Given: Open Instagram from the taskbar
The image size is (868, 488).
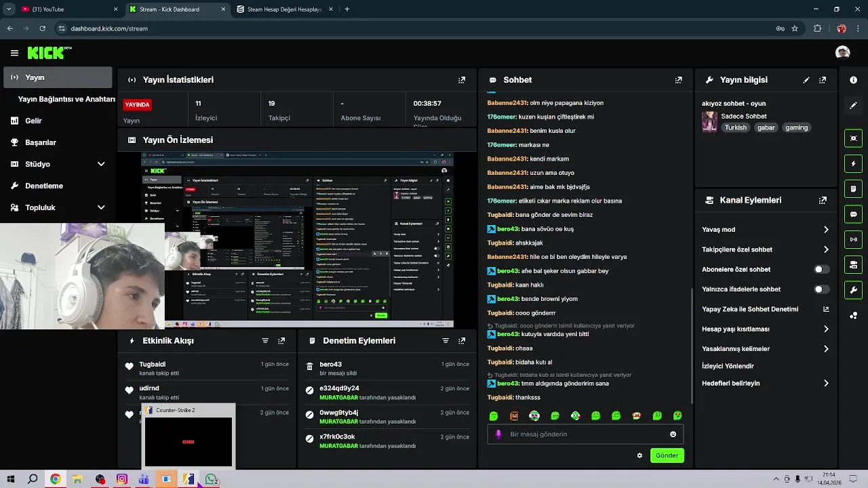Looking at the screenshot, I should 122,479.
